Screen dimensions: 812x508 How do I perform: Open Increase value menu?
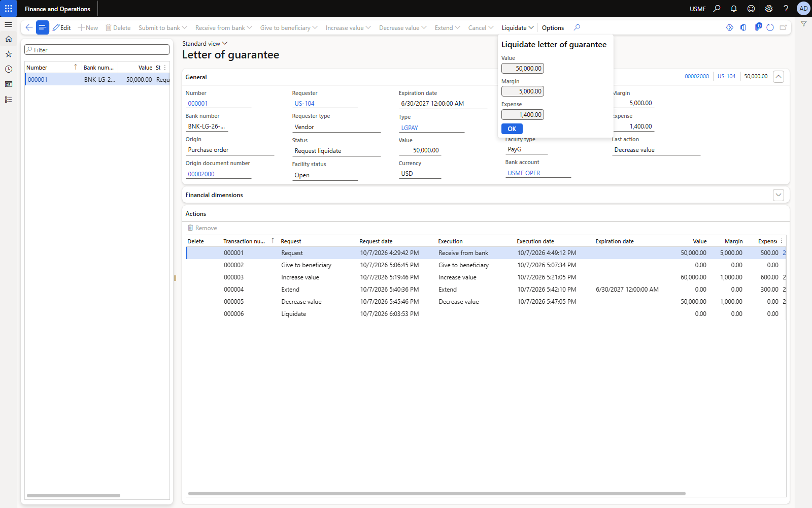tap(348, 27)
